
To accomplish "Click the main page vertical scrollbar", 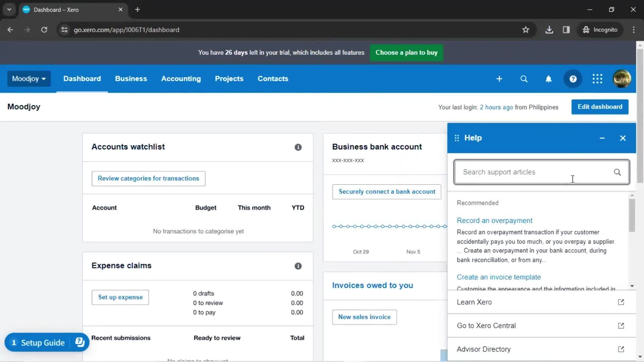I will coord(640,116).
